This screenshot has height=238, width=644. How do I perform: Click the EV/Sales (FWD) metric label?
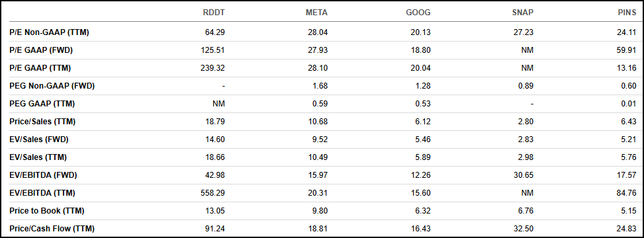pyautogui.click(x=39, y=139)
